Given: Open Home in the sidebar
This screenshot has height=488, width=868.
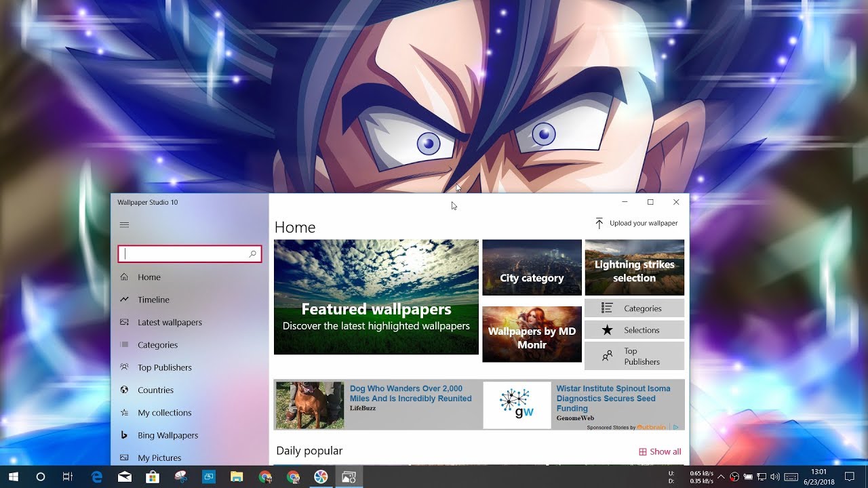Looking at the screenshot, I should (x=149, y=277).
